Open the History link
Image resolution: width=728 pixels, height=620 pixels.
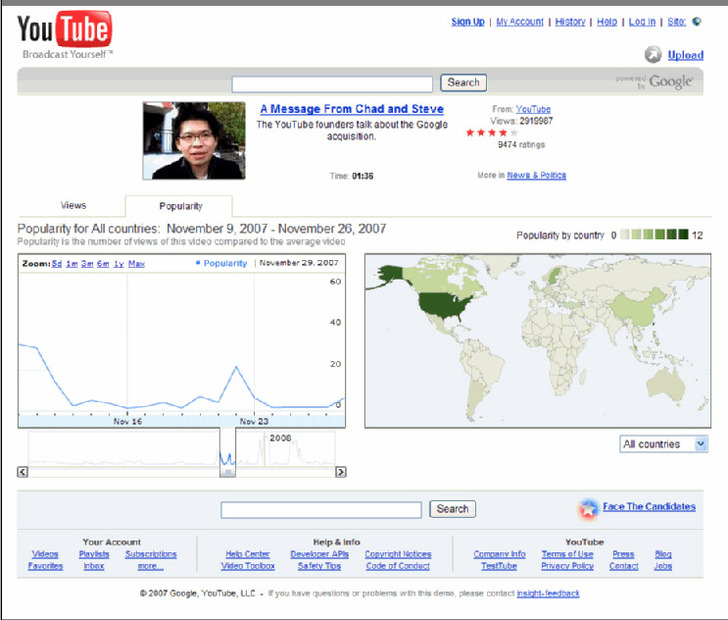click(x=570, y=21)
